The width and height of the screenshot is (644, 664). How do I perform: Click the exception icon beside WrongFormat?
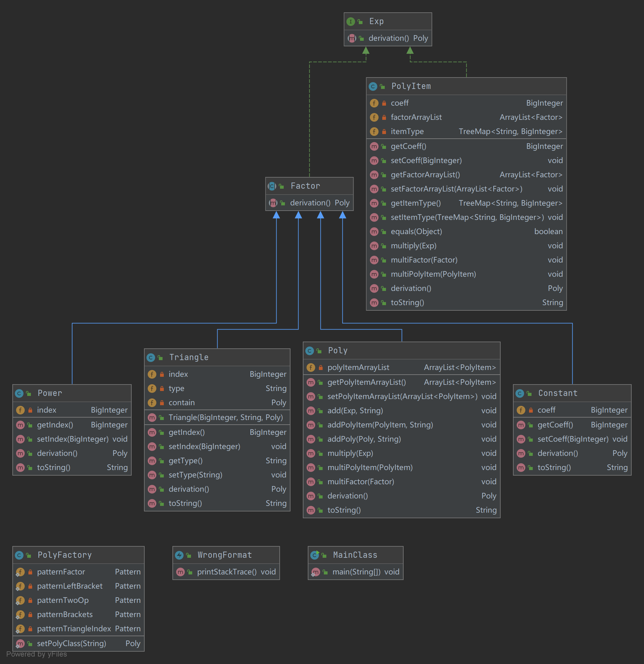(179, 555)
